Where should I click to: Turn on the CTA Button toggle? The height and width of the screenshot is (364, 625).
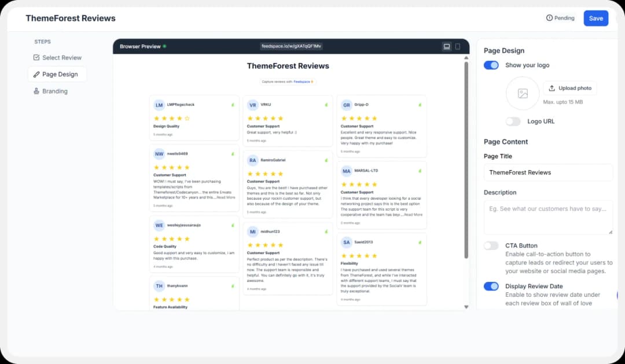point(491,245)
